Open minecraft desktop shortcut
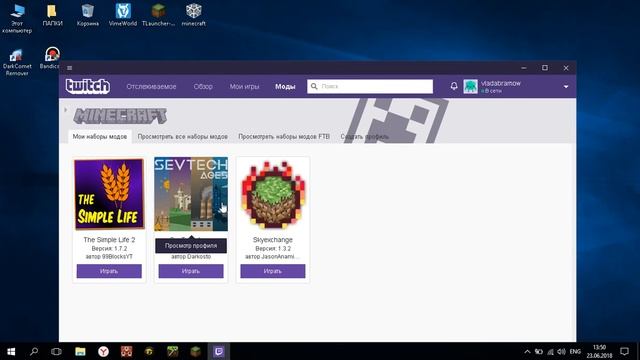 193,16
